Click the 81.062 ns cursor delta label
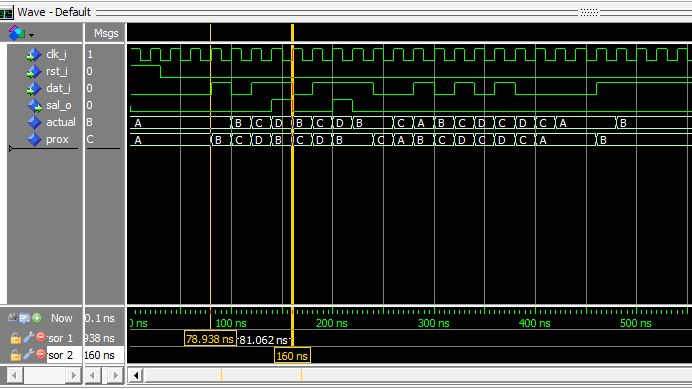 (263, 340)
